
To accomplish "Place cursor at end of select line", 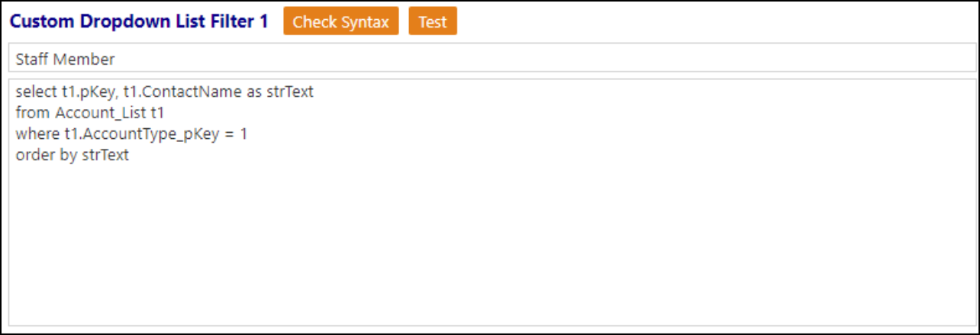I will tap(315, 92).
